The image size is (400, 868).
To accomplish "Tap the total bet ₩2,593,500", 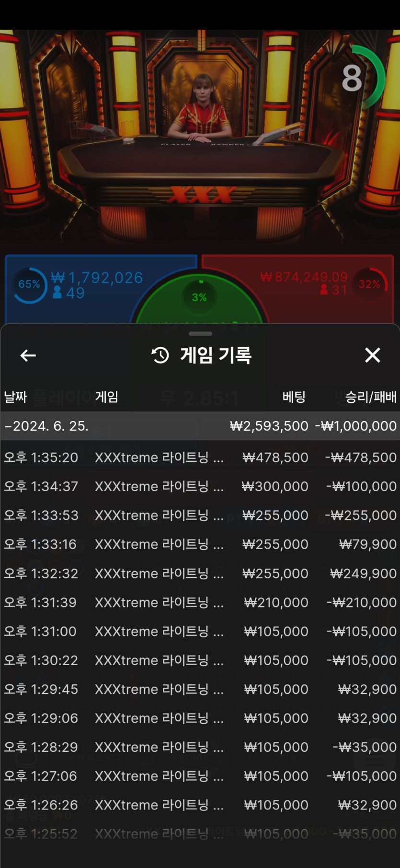I will click(269, 426).
